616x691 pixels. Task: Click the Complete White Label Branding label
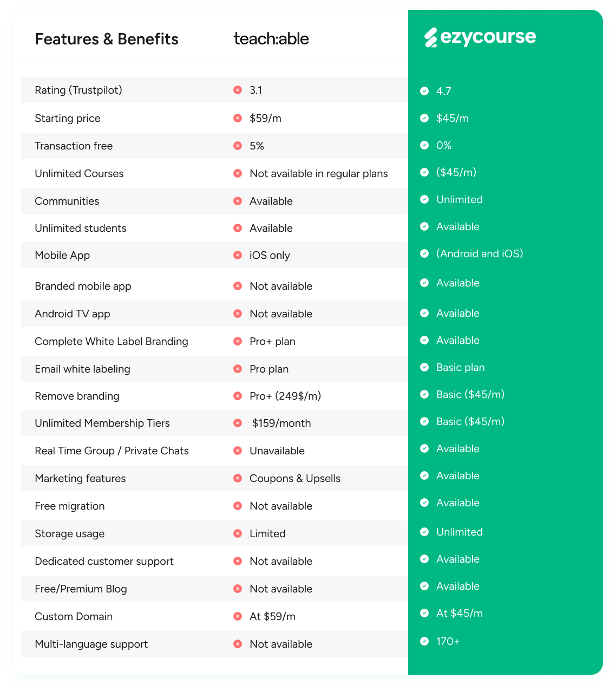112,341
